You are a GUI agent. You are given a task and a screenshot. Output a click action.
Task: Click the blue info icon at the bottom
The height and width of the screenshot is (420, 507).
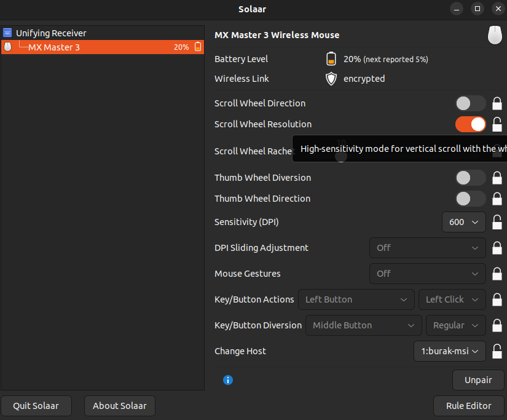(x=228, y=380)
